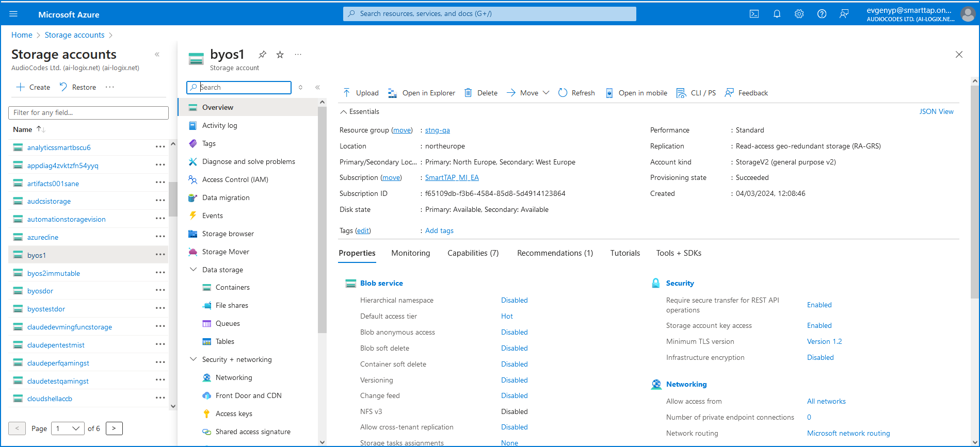Viewport: 980px width, 447px height.
Task: Switch to Capabilities (7) tab
Action: coord(473,253)
